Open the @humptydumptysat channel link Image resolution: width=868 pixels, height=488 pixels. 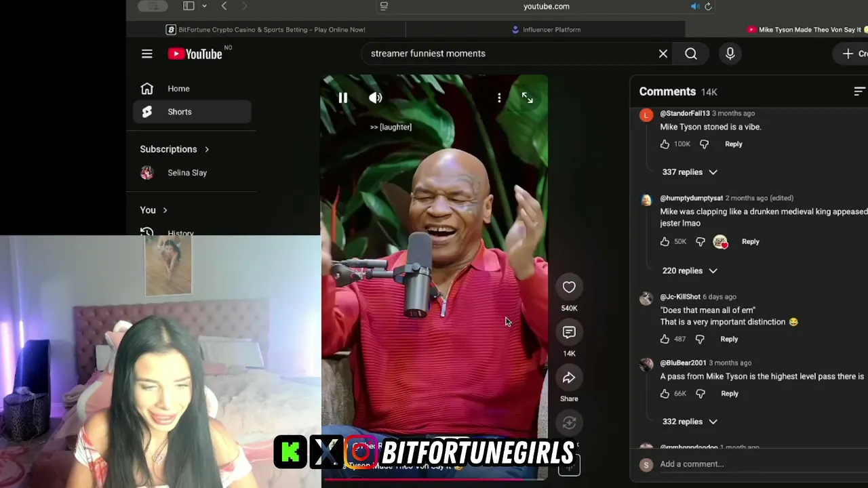click(x=692, y=198)
